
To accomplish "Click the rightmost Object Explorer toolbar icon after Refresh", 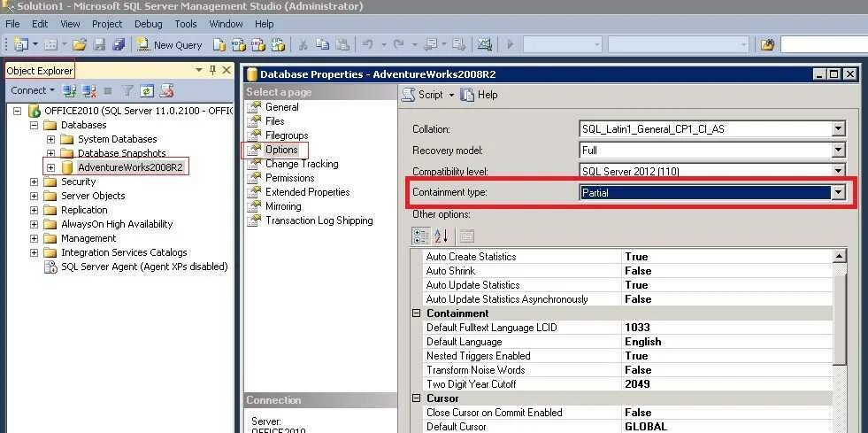I will [x=166, y=90].
